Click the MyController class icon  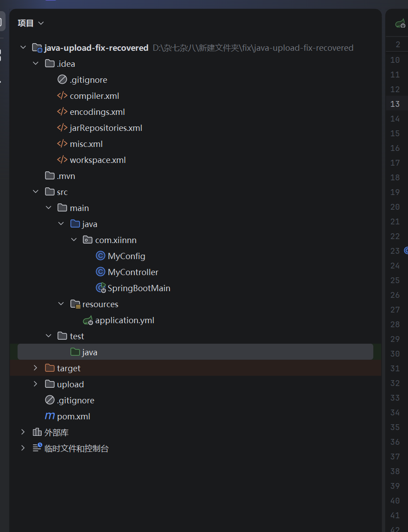101,272
